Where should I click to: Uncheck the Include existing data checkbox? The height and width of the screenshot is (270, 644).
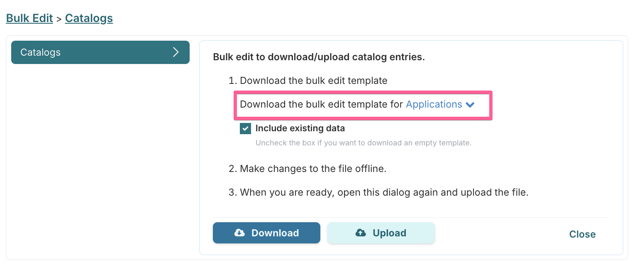tap(245, 128)
